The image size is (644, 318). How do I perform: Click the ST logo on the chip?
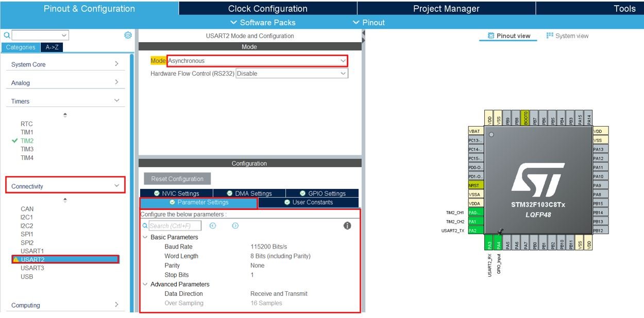coord(538,180)
